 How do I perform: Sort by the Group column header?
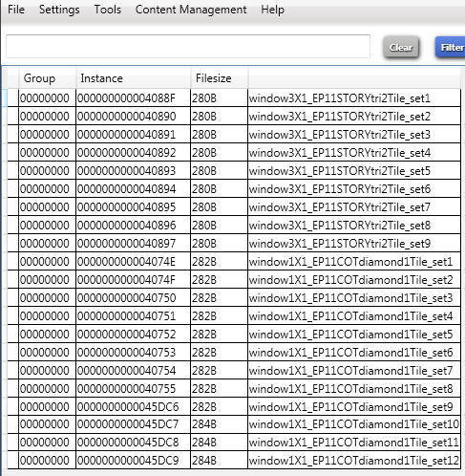[x=48, y=78]
